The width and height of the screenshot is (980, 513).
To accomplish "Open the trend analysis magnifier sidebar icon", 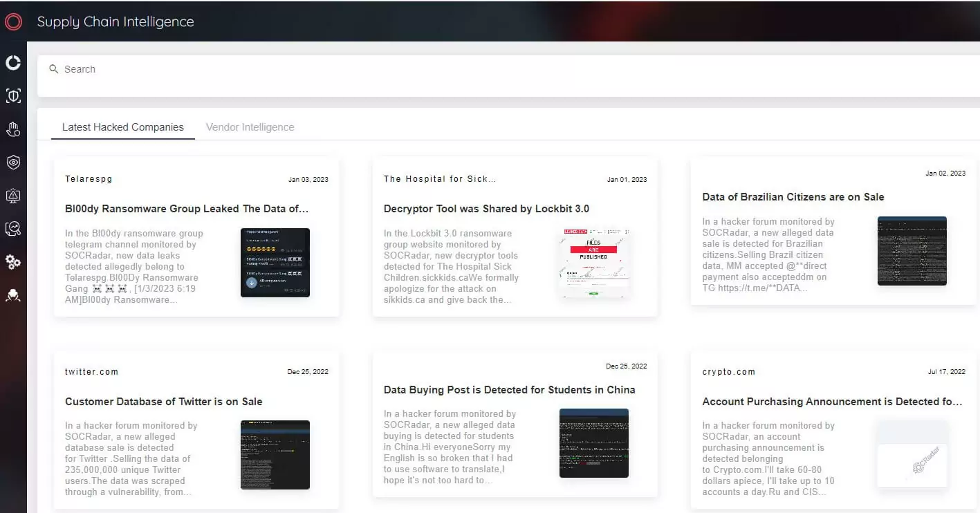I will tap(13, 228).
